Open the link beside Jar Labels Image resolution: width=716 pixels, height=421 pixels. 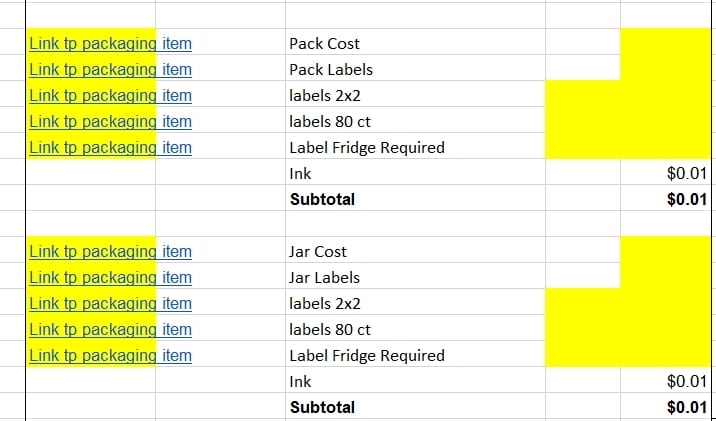pos(111,278)
